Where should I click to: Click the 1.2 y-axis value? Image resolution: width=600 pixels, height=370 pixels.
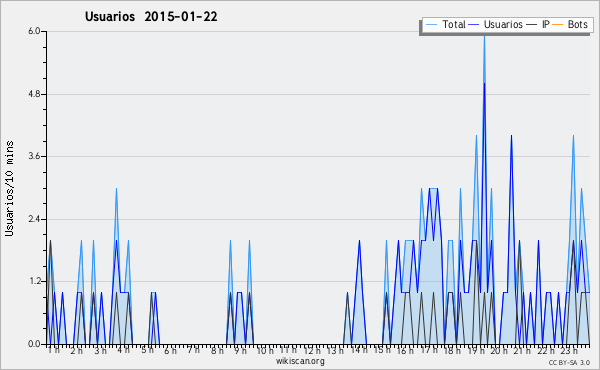pyautogui.click(x=34, y=282)
